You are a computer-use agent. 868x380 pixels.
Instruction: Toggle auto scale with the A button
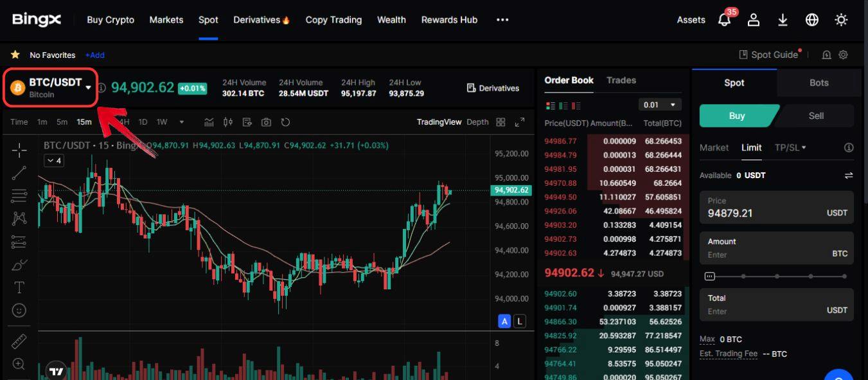coord(505,321)
